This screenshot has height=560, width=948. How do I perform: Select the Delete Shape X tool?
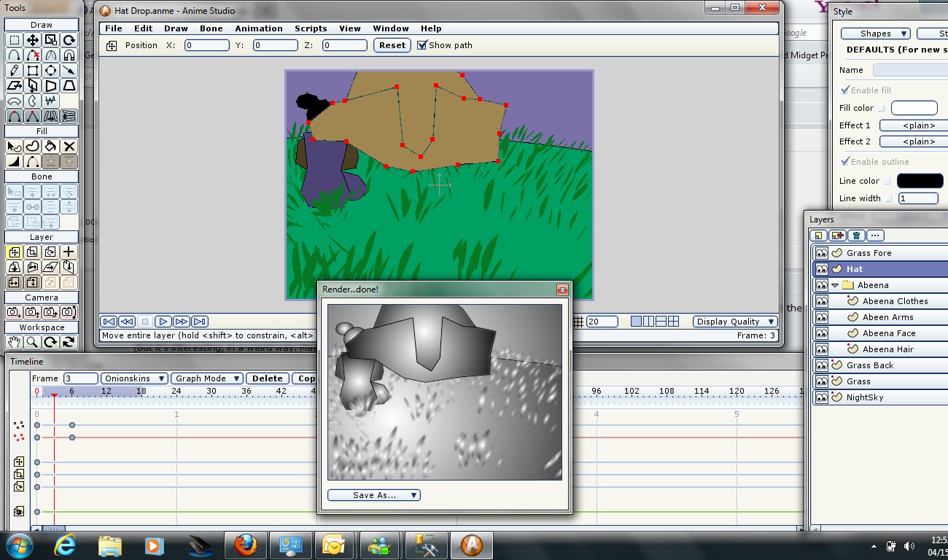point(69,147)
